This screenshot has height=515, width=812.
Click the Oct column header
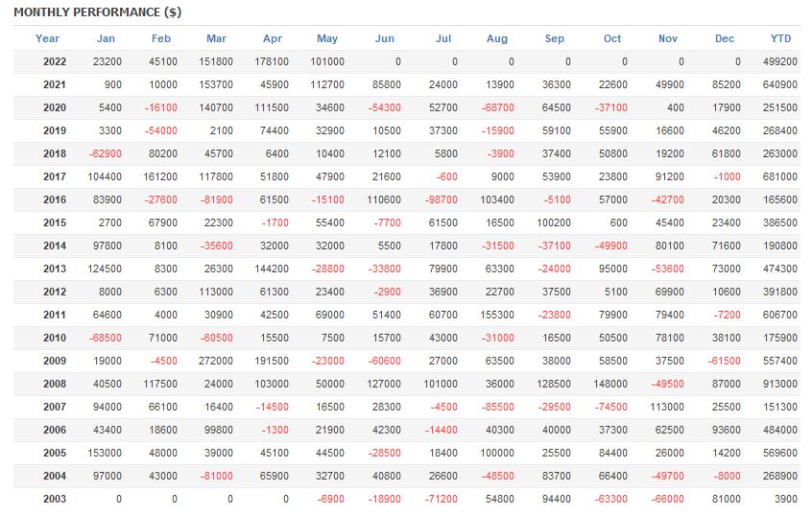(612, 38)
